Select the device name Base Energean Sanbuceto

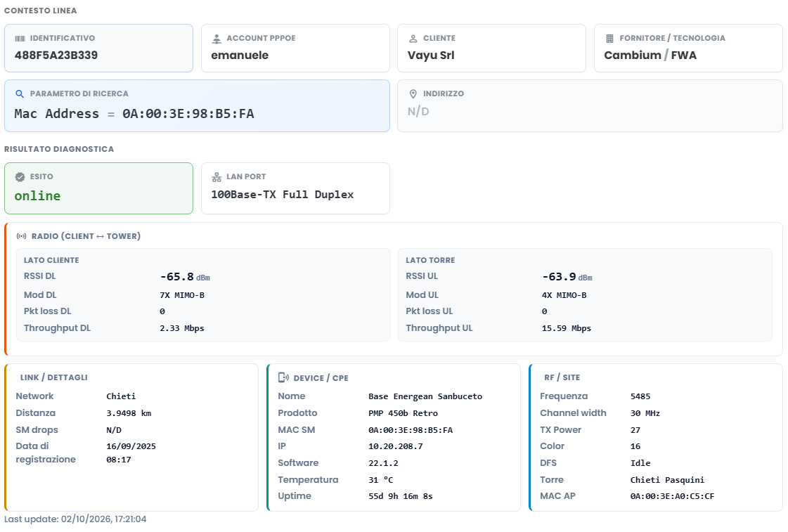point(425,396)
